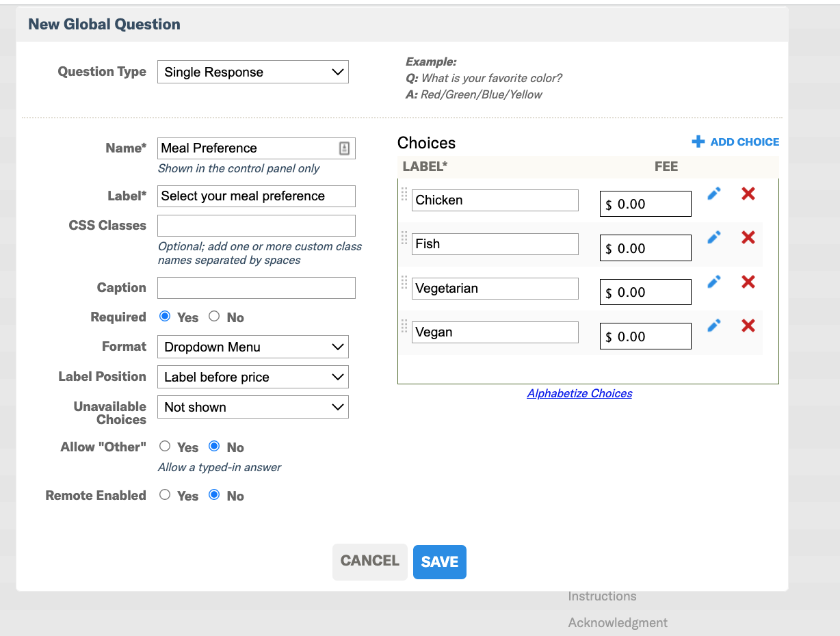Delete the Chicken choice with red X
The height and width of the screenshot is (636, 840).
pyautogui.click(x=748, y=194)
